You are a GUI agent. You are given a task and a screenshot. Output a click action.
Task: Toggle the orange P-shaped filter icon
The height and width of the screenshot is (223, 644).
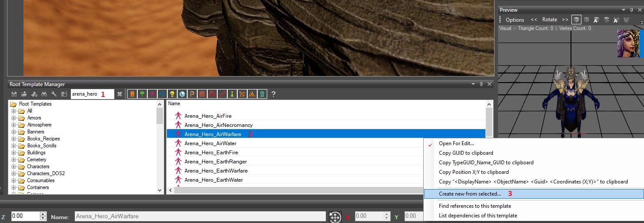click(x=192, y=94)
